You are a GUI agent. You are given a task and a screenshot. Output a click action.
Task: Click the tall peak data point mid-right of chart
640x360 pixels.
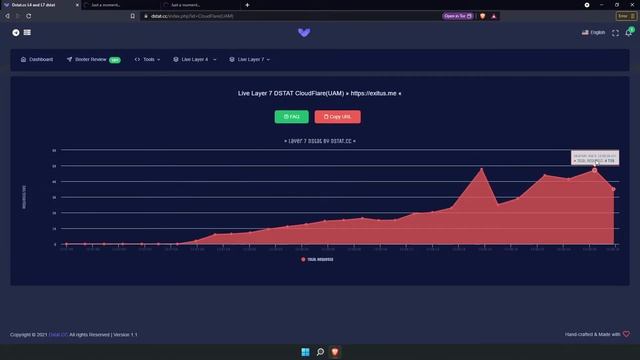pyautogui.click(x=482, y=169)
